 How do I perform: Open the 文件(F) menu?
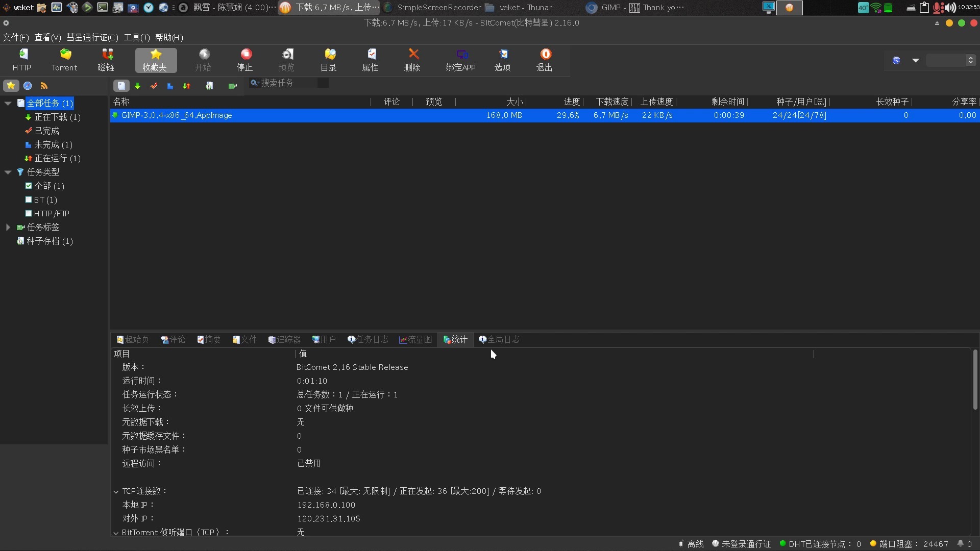16,37
